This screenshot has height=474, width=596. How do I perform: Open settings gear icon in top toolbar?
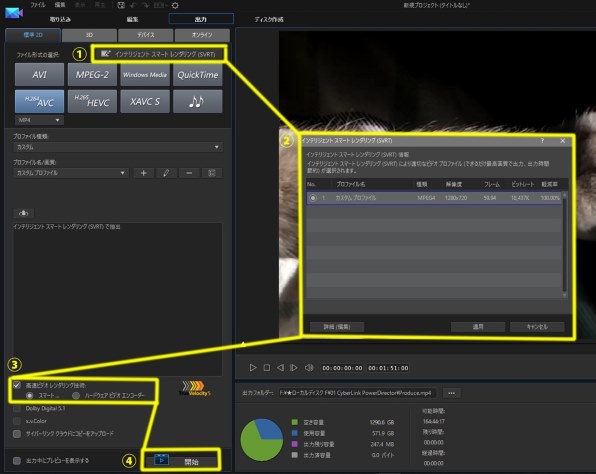[x=175, y=5]
